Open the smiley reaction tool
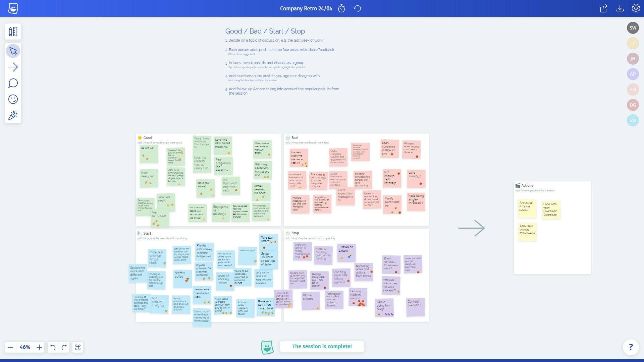644x362 pixels. 13,99
